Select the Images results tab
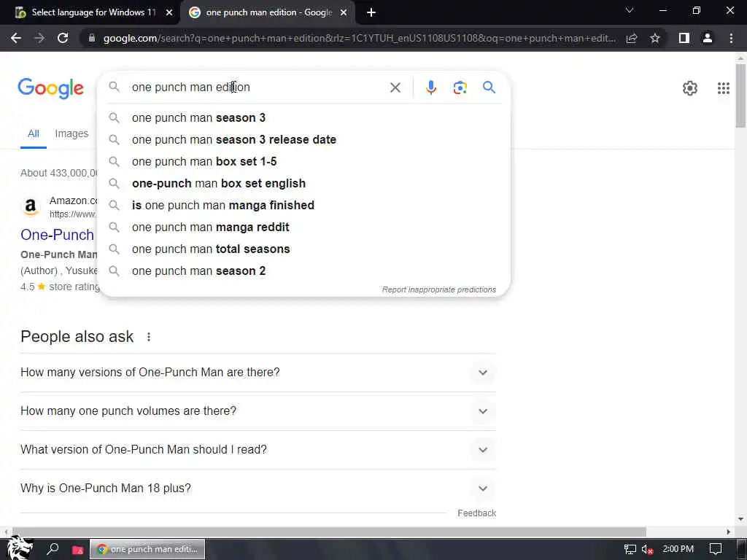The image size is (747, 560). pos(71,134)
